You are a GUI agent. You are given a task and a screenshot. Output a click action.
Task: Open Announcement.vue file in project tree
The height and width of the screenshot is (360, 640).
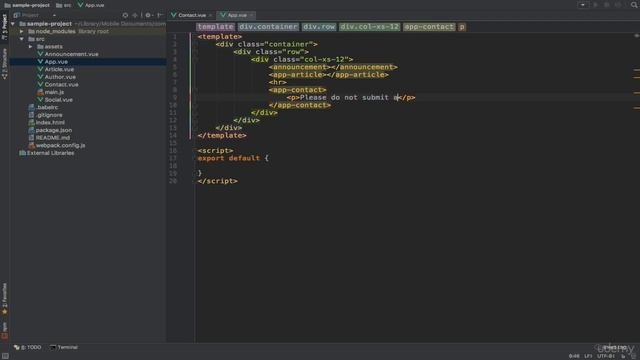[71, 54]
